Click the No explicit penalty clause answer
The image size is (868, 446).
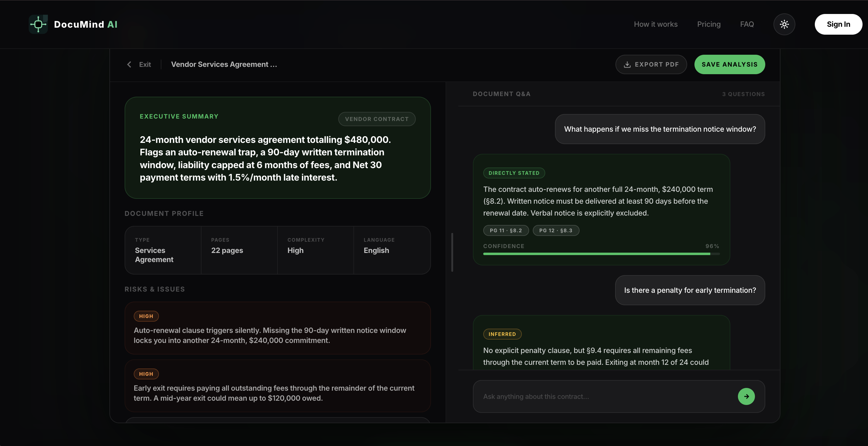tap(596, 356)
